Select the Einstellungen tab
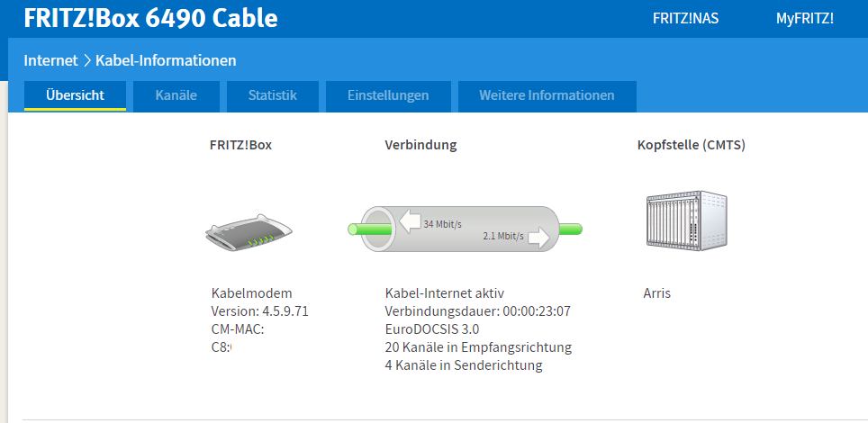This screenshot has width=868, height=423. [x=388, y=95]
